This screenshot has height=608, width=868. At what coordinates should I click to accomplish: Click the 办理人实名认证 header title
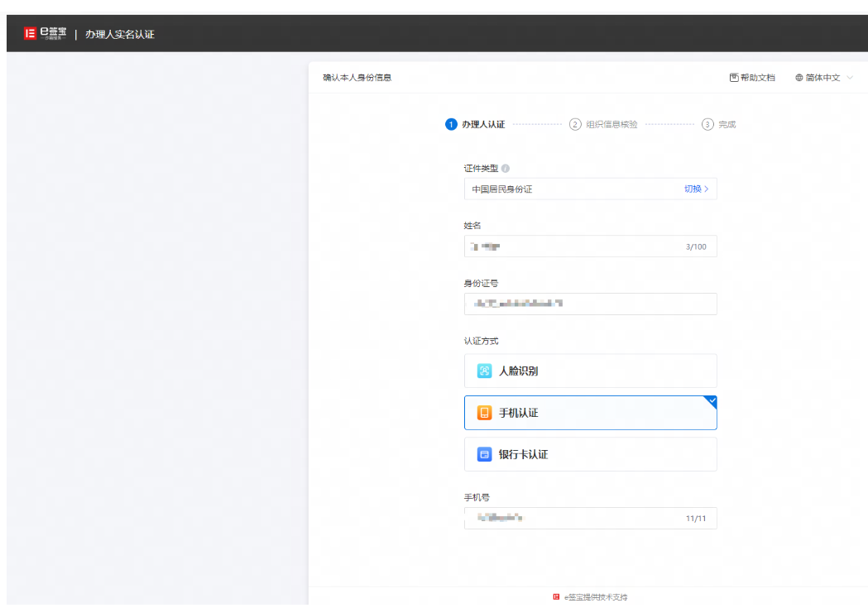[120, 34]
